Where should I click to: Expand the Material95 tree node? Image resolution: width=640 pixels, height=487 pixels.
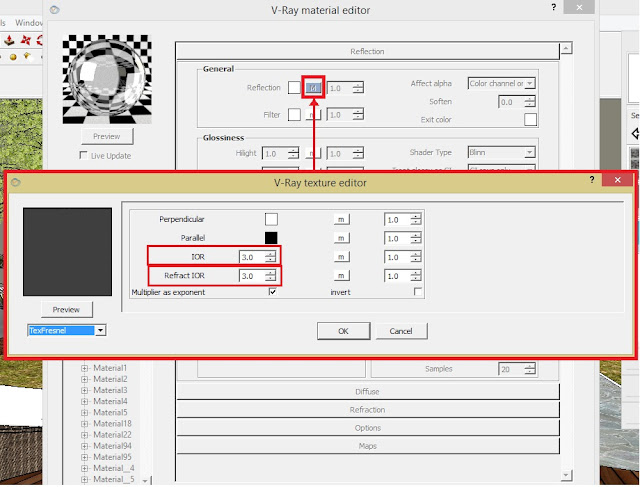[84, 457]
